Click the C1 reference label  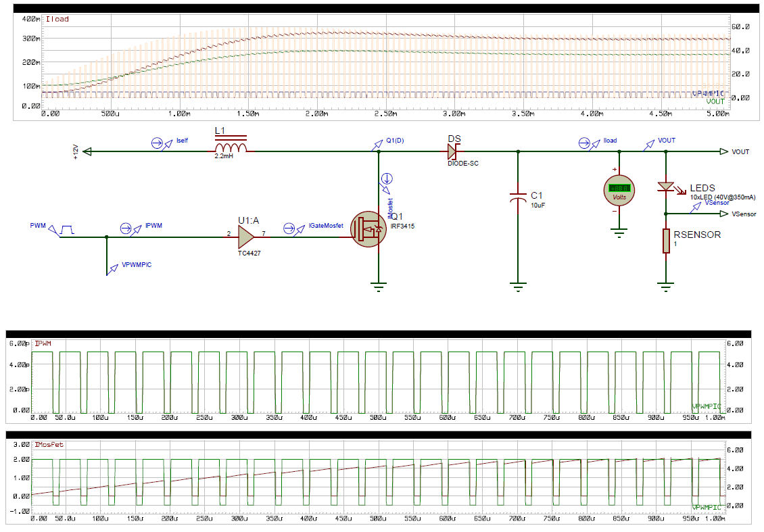pos(536,195)
